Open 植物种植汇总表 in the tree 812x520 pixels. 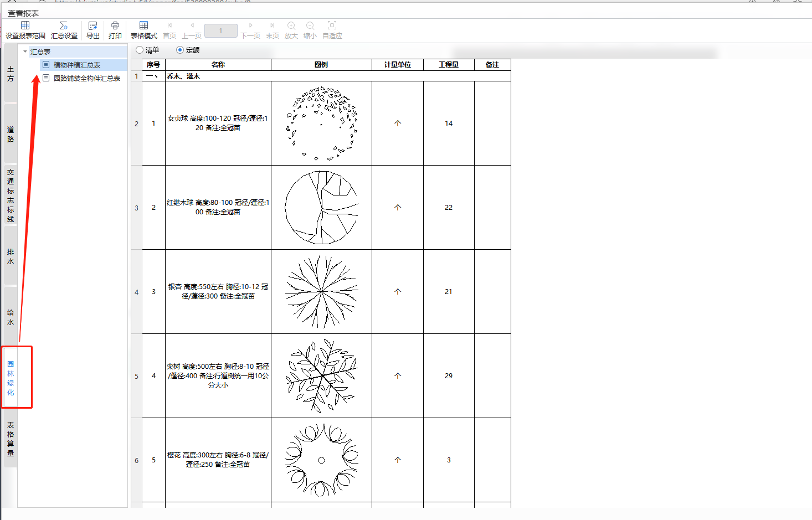tap(76, 65)
